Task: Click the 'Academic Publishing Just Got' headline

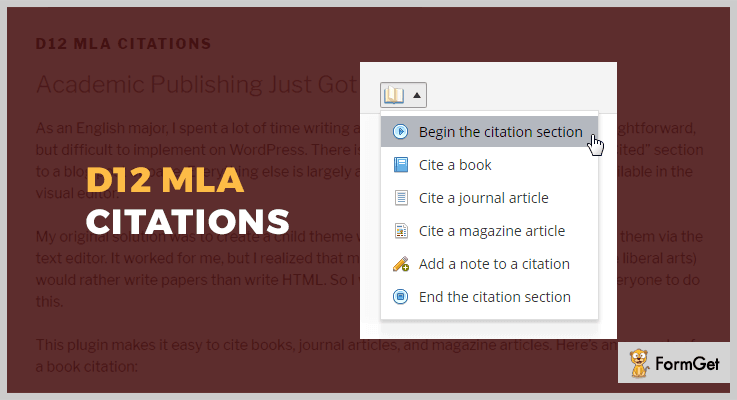Action: [x=197, y=85]
